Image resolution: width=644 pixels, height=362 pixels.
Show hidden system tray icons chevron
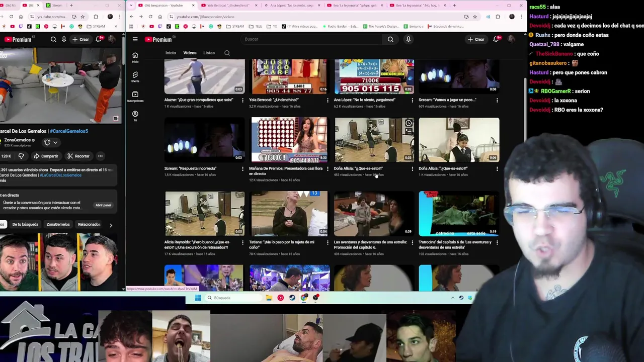[452, 298]
